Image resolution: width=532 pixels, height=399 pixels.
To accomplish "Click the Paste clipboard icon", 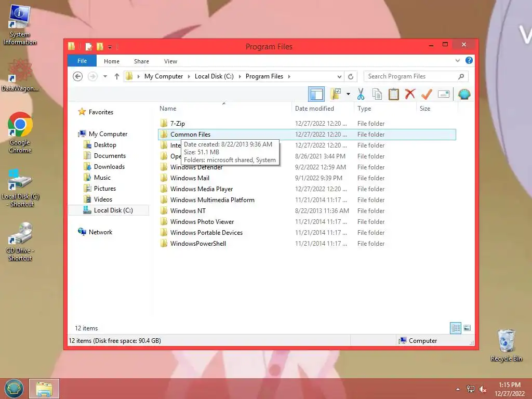I will (394, 94).
